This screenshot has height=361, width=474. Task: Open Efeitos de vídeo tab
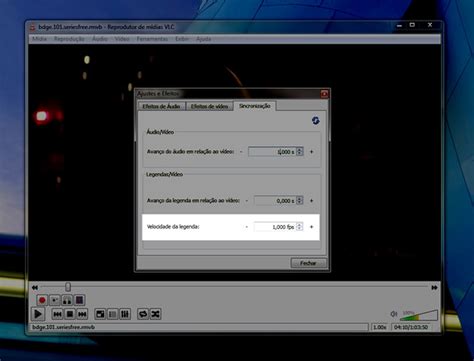click(209, 106)
